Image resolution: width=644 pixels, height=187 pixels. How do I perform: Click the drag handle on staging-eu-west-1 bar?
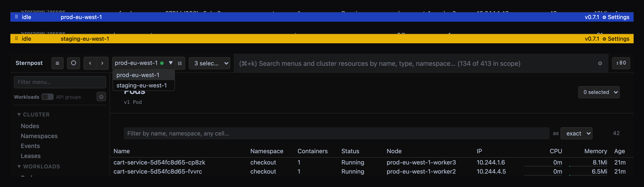click(16, 39)
